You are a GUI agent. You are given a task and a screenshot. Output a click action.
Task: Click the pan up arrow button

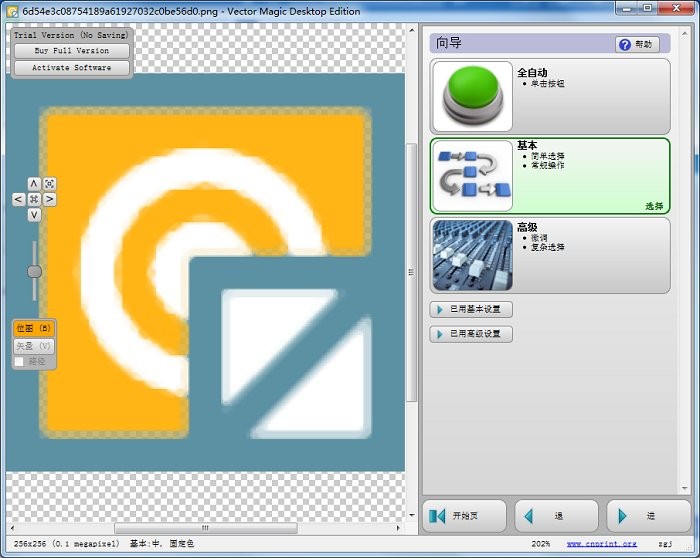[x=34, y=184]
